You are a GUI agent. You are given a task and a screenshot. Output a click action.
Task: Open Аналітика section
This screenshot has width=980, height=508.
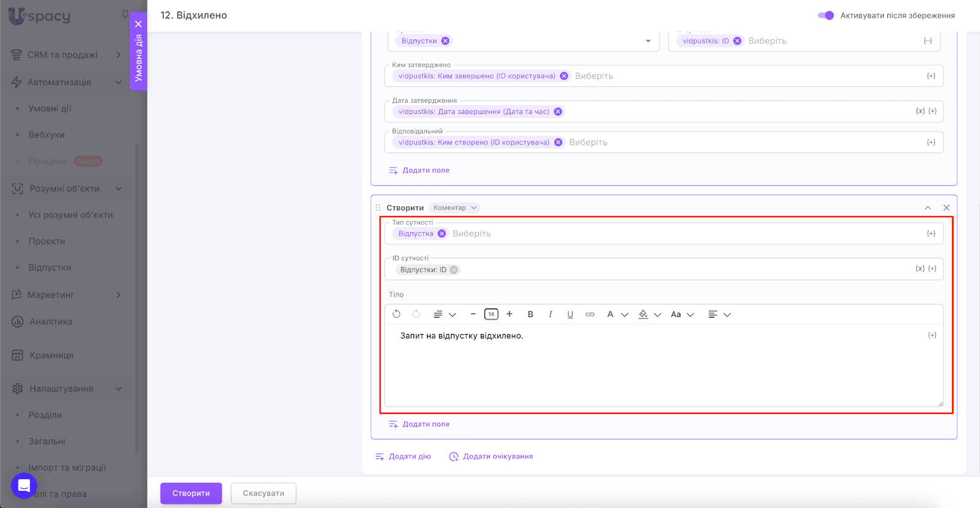(51, 321)
